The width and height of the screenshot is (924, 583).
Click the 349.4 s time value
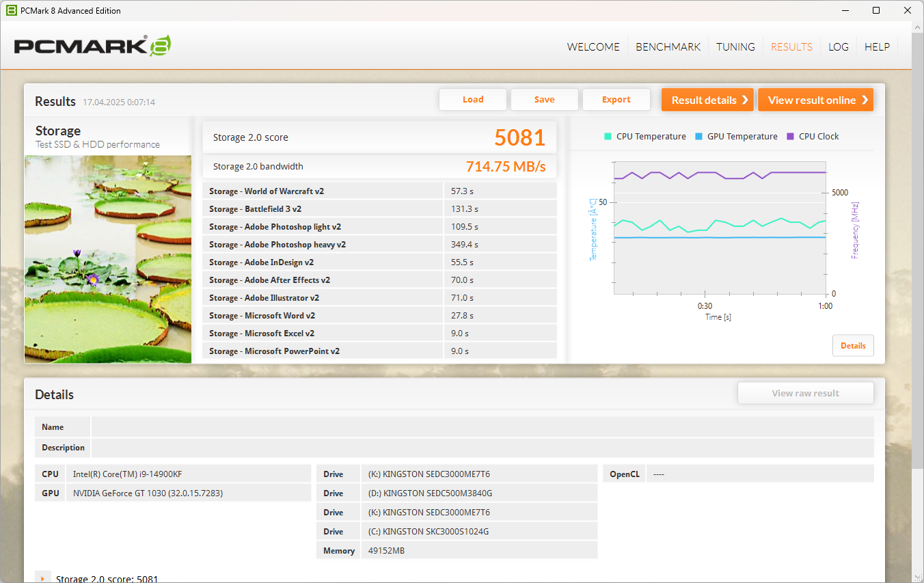pos(465,245)
